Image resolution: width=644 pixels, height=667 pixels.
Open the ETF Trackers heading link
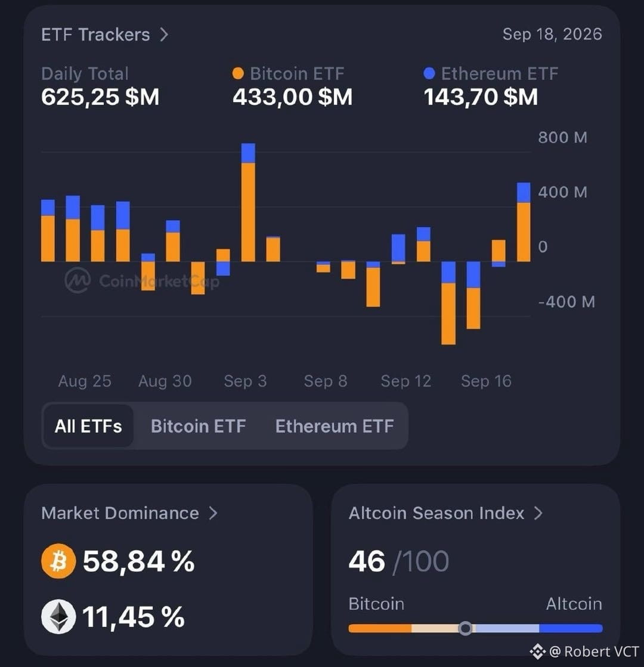pyautogui.click(x=95, y=35)
